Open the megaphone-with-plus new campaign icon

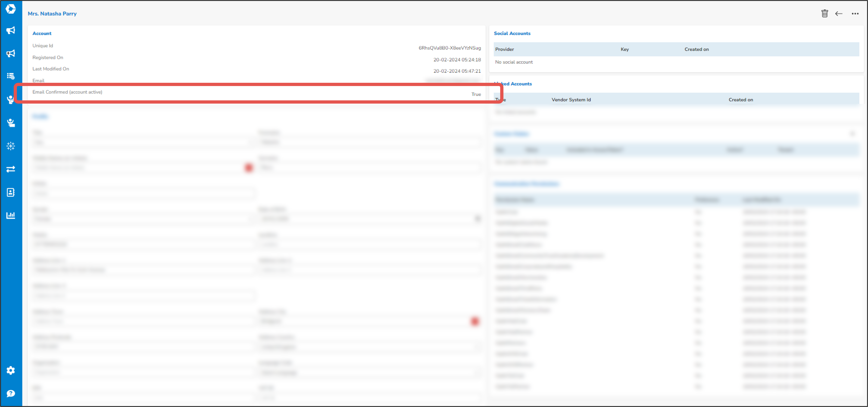tap(11, 53)
